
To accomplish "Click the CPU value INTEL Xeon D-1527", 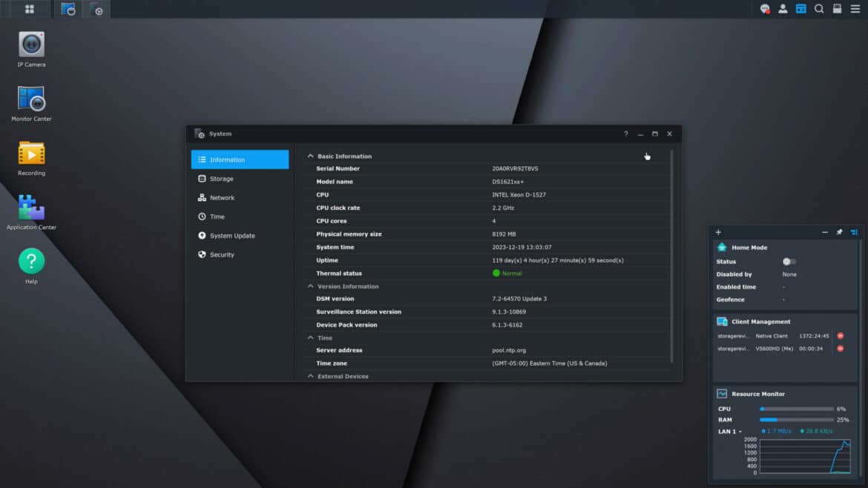I will tap(519, 195).
